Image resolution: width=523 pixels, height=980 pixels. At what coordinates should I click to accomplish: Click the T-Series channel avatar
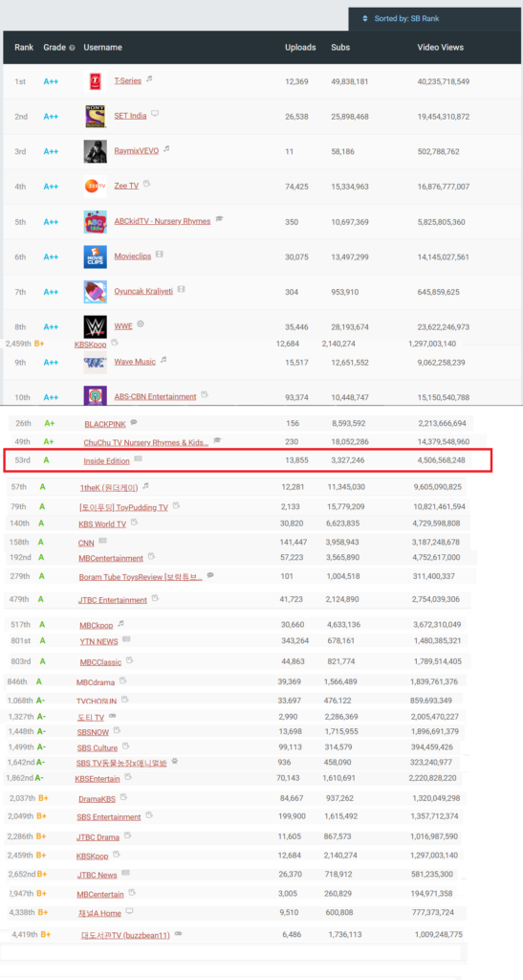(x=95, y=81)
